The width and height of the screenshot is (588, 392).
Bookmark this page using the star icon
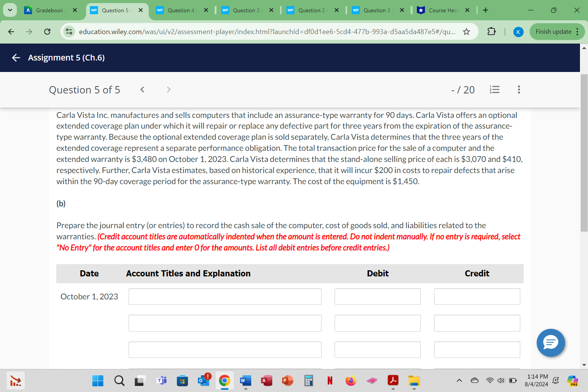pyautogui.click(x=467, y=32)
